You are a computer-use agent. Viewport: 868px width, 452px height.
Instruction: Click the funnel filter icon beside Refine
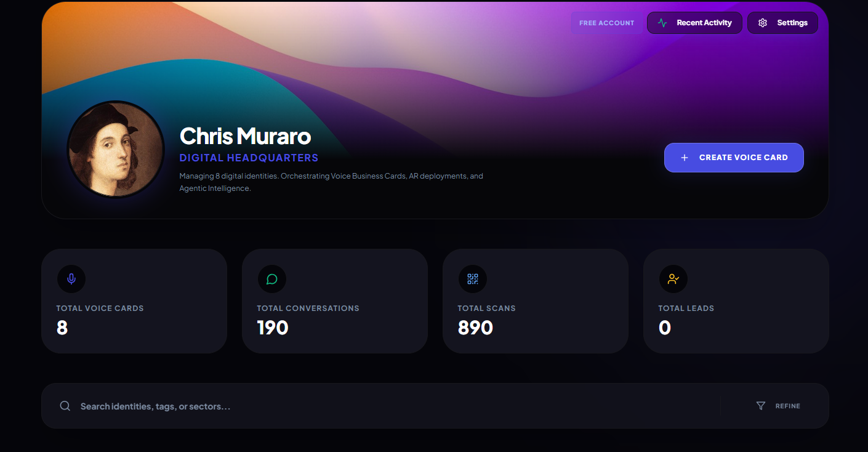[x=761, y=406]
